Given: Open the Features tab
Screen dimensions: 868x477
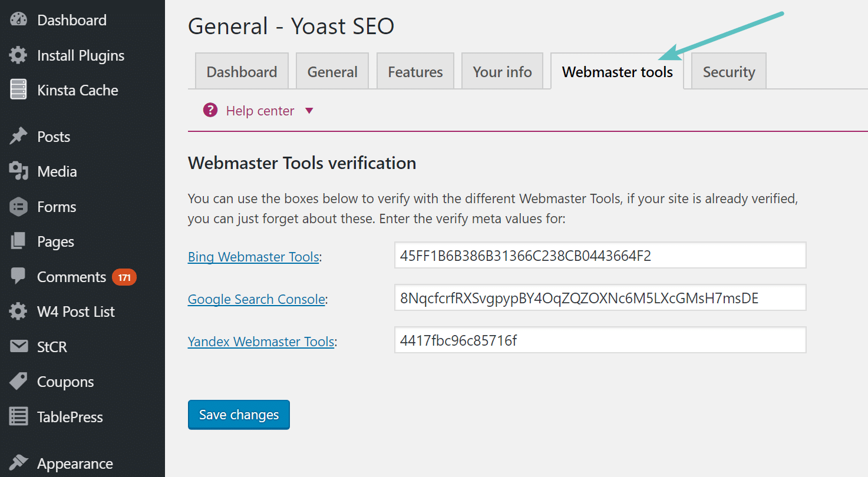Looking at the screenshot, I should pos(415,71).
